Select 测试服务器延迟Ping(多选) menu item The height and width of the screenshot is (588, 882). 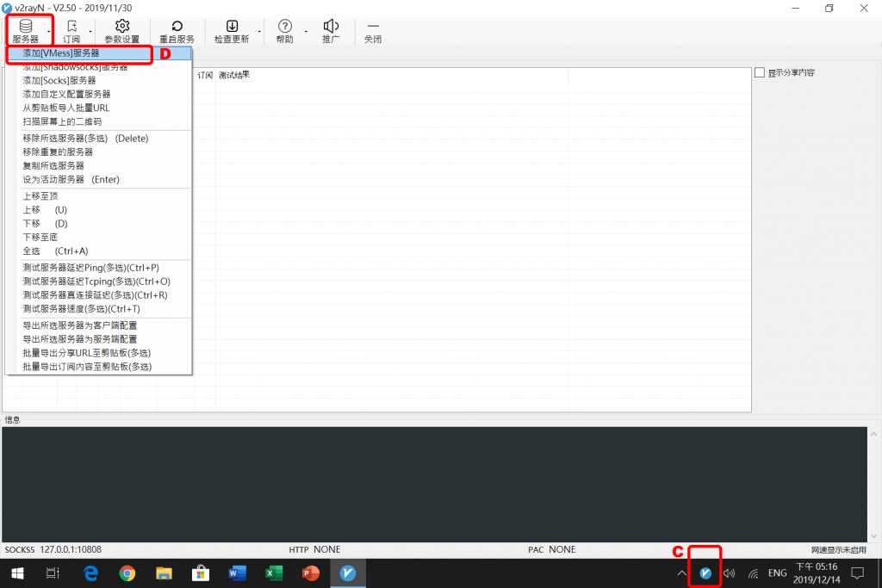click(98, 268)
